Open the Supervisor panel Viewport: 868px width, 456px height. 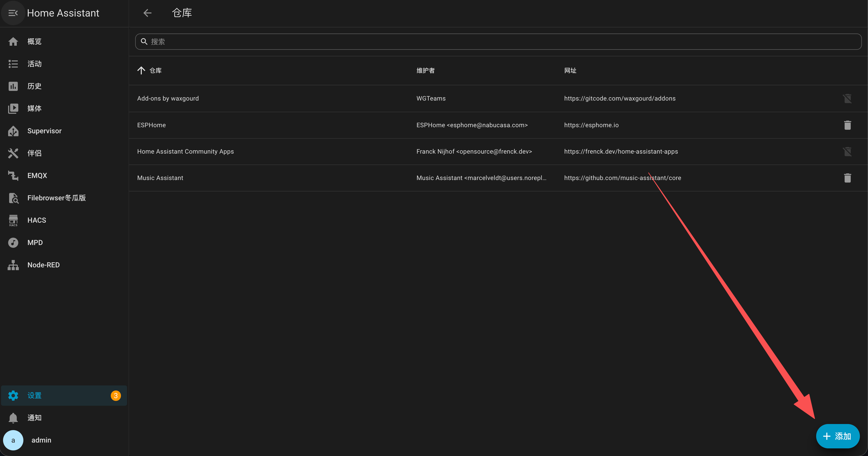pos(64,131)
